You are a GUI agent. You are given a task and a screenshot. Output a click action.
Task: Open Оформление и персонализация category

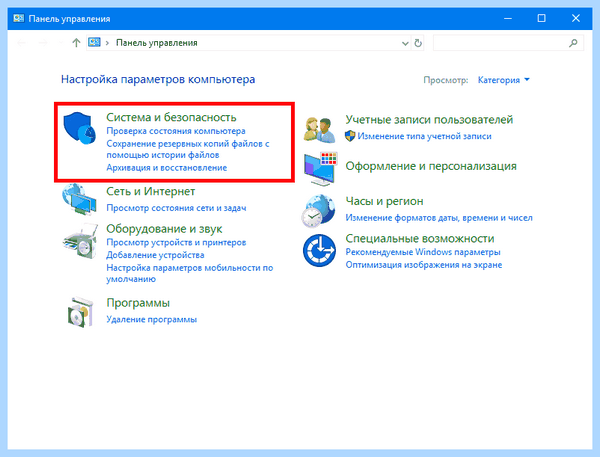pyautogui.click(x=431, y=166)
